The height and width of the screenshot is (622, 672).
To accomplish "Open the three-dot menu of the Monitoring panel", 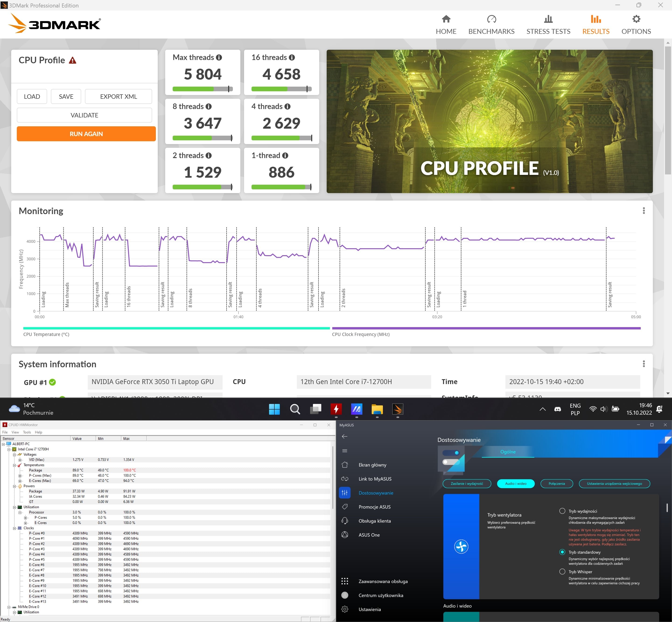I will coord(644,211).
